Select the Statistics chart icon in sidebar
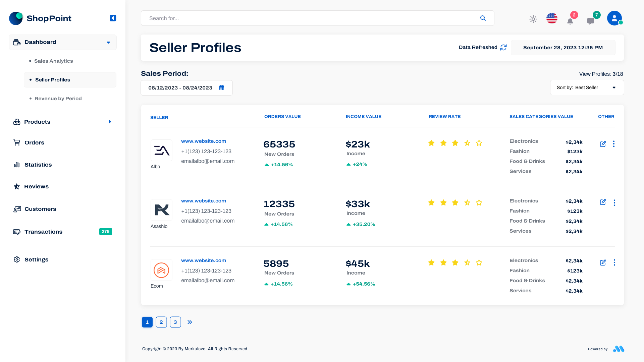The width and height of the screenshot is (644, 362). 17,165
